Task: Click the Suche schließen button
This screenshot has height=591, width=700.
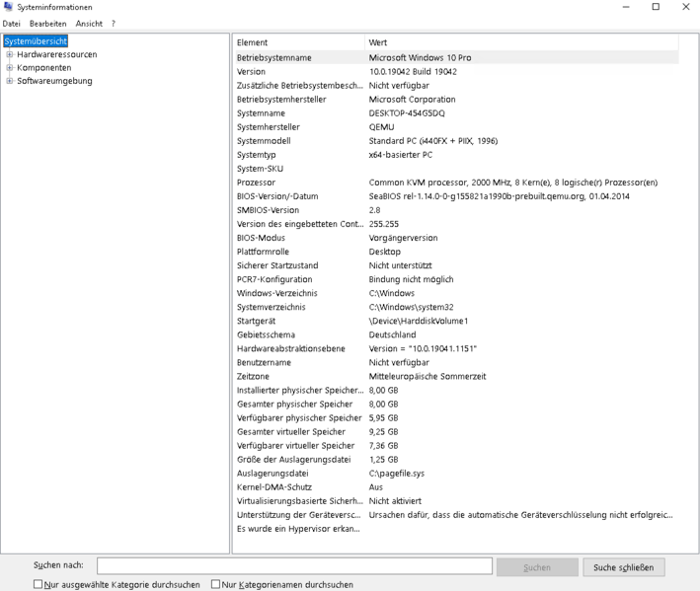Action: (623, 567)
